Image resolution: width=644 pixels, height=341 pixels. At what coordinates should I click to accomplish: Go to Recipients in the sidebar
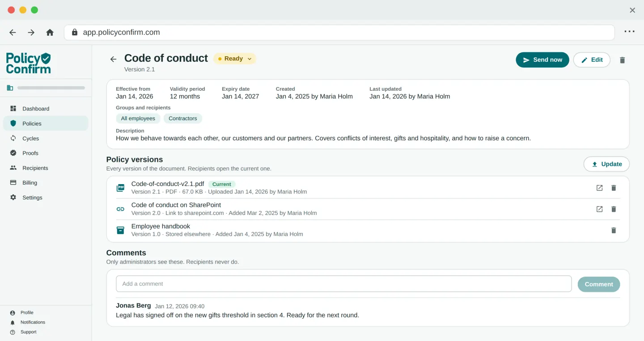46,168
